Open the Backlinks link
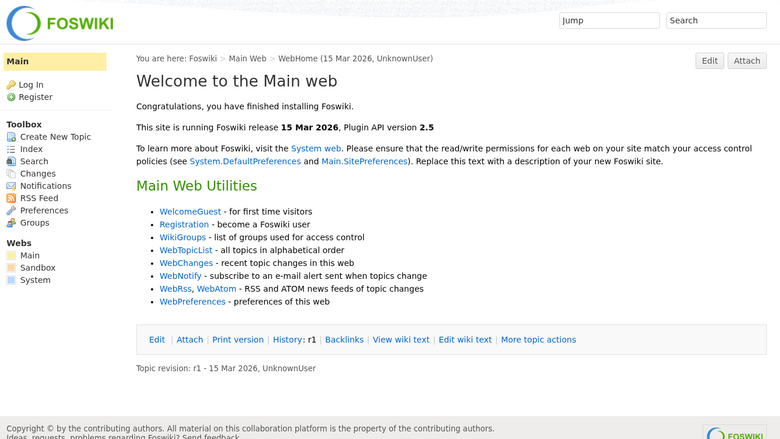Image resolution: width=780 pixels, height=439 pixels. [x=344, y=340]
